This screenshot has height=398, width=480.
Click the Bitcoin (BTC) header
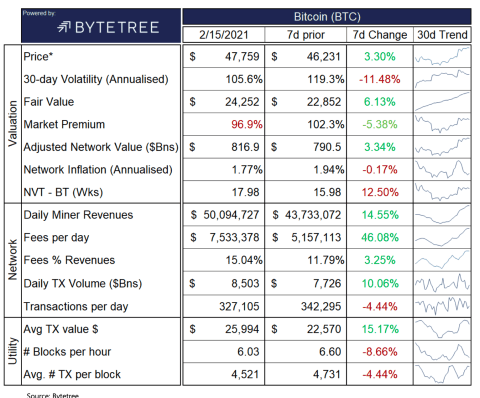tap(327, 17)
